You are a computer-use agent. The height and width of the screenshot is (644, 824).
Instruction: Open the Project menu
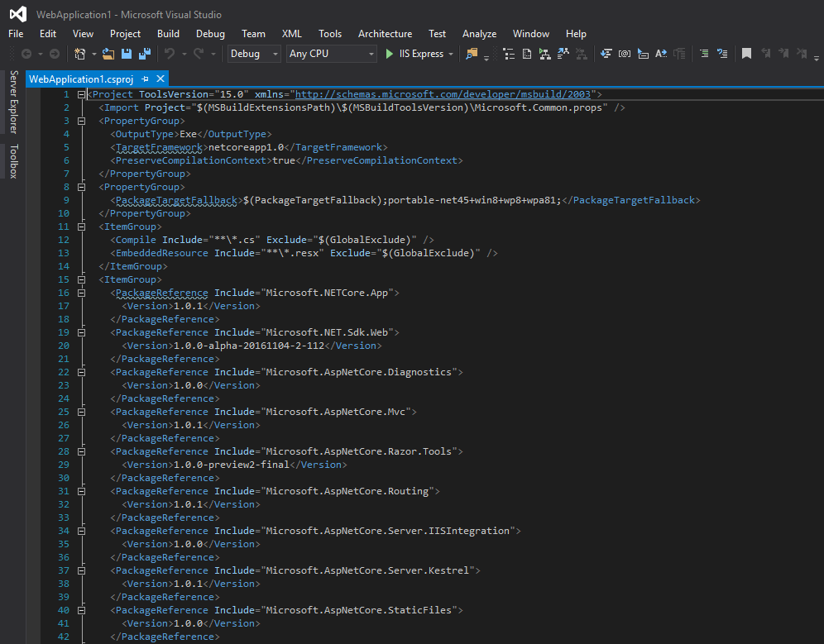[125, 34]
